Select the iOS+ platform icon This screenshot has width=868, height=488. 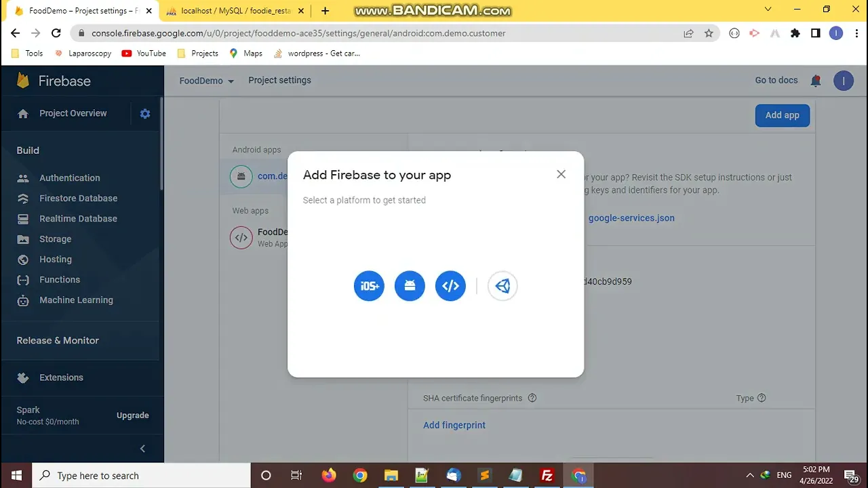(x=369, y=286)
